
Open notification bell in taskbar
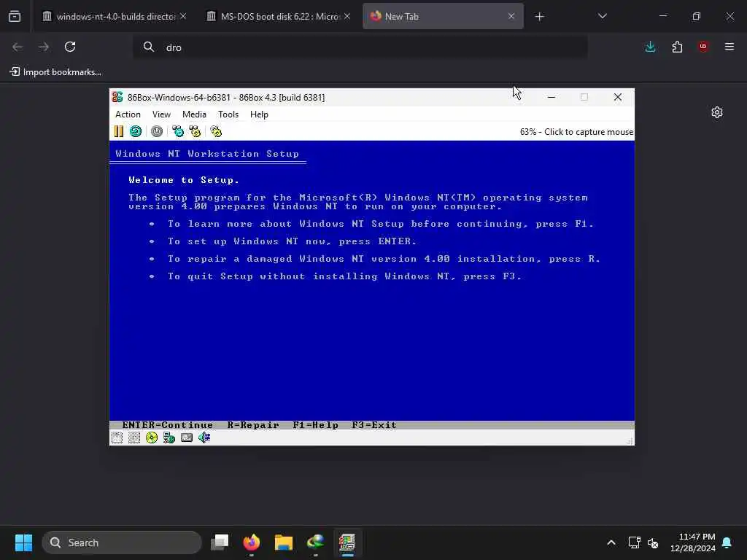727,542
